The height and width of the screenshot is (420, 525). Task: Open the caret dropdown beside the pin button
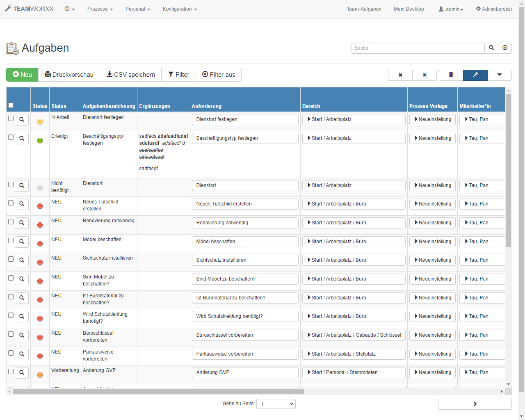pyautogui.click(x=500, y=75)
